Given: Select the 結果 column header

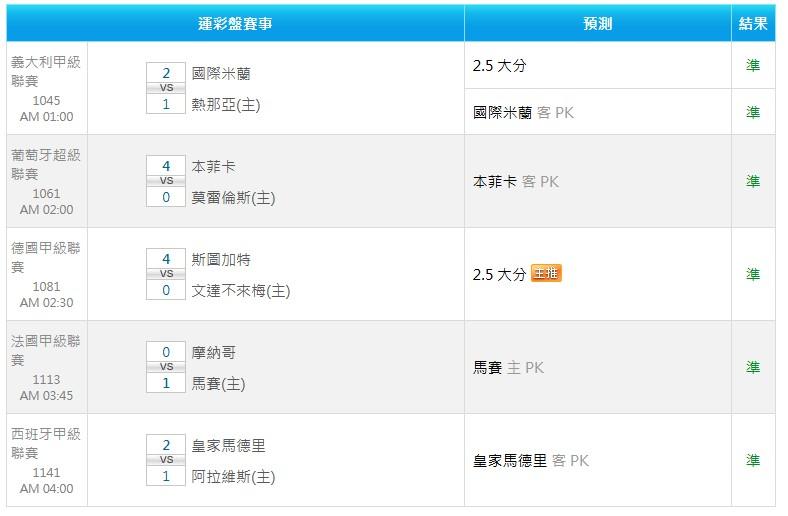Looking at the screenshot, I should pos(753,23).
